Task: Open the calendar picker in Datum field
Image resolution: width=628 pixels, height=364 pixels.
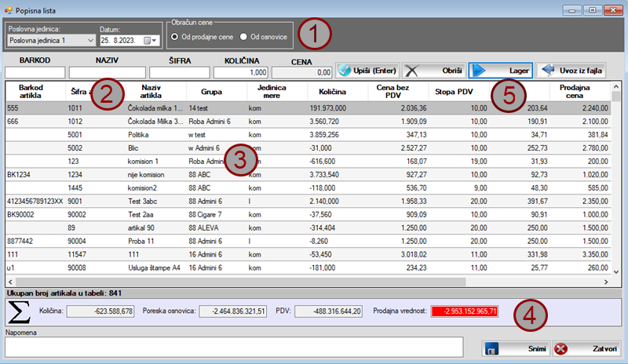Action: (x=150, y=41)
